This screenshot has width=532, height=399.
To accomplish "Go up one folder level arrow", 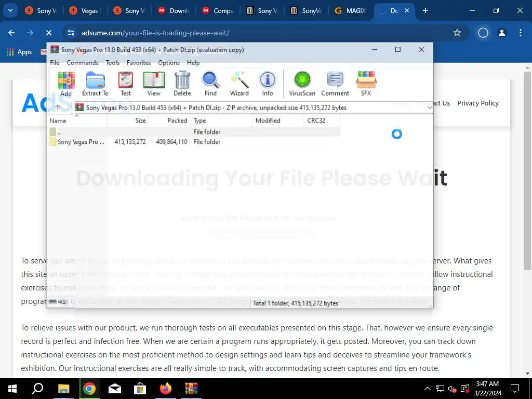I will (58, 107).
